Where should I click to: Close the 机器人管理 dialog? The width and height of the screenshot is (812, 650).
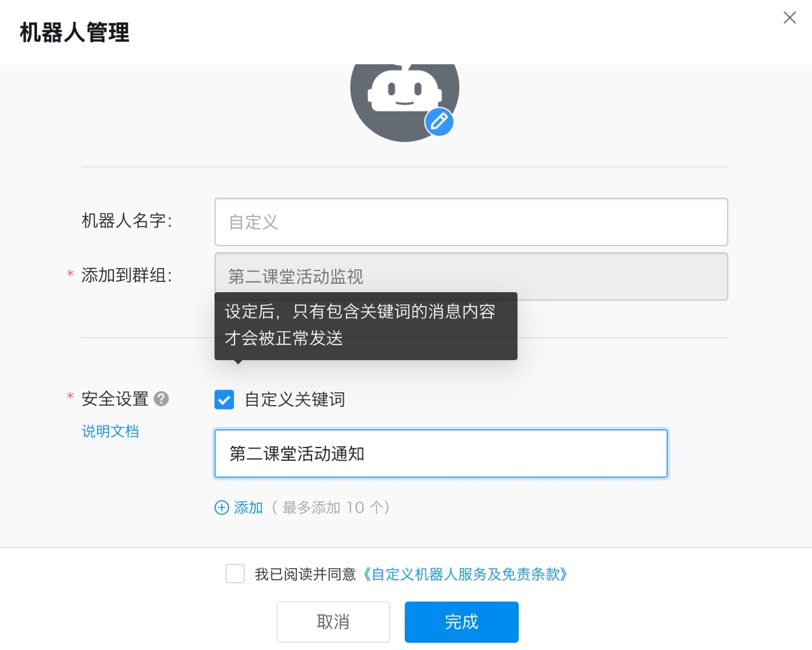789,18
